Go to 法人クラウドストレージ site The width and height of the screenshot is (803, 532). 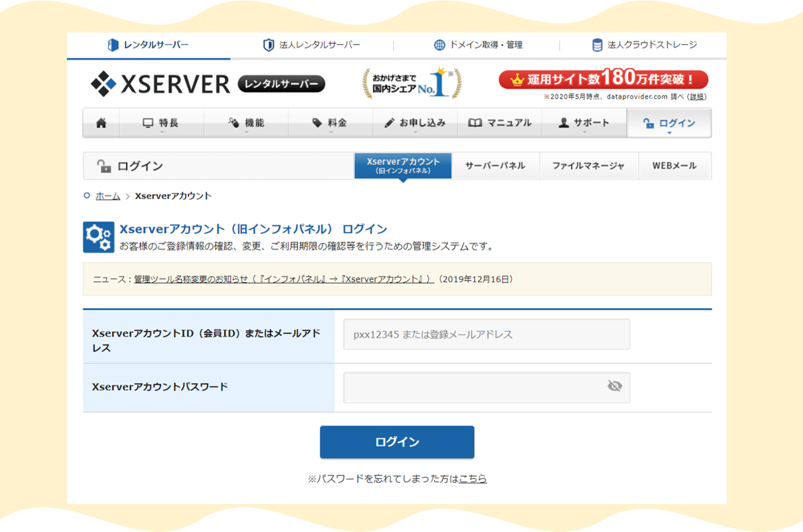coord(644,45)
